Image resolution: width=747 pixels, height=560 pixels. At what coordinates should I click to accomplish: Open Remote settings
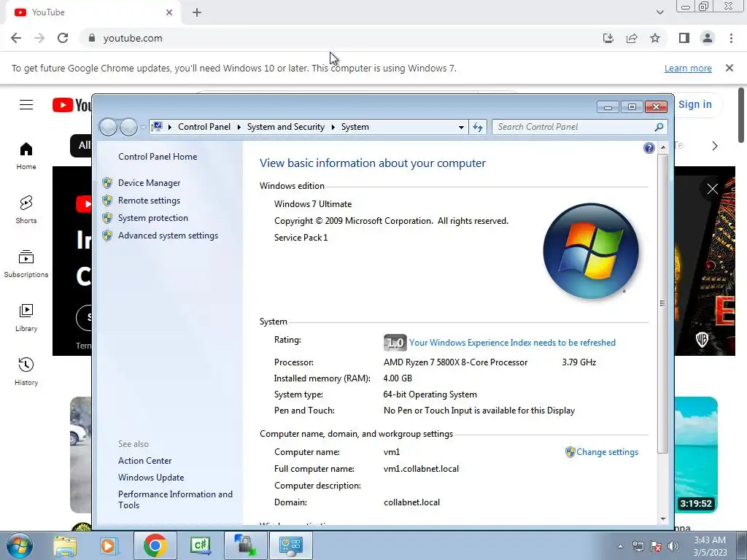149,201
